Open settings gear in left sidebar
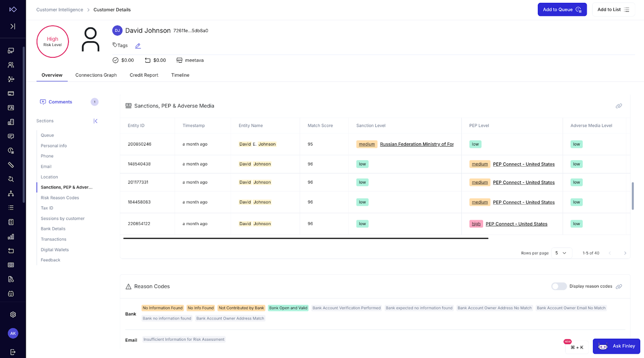This screenshot has width=644, height=358. click(13, 314)
